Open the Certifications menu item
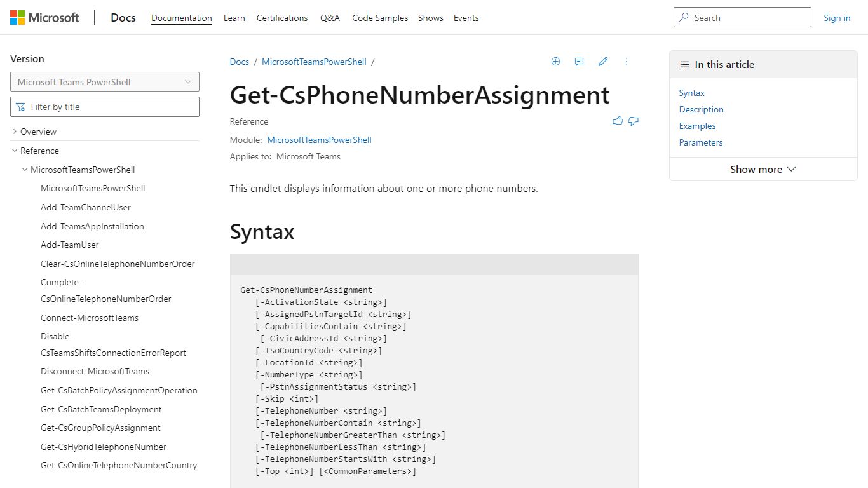The image size is (868, 488). pos(282,18)
